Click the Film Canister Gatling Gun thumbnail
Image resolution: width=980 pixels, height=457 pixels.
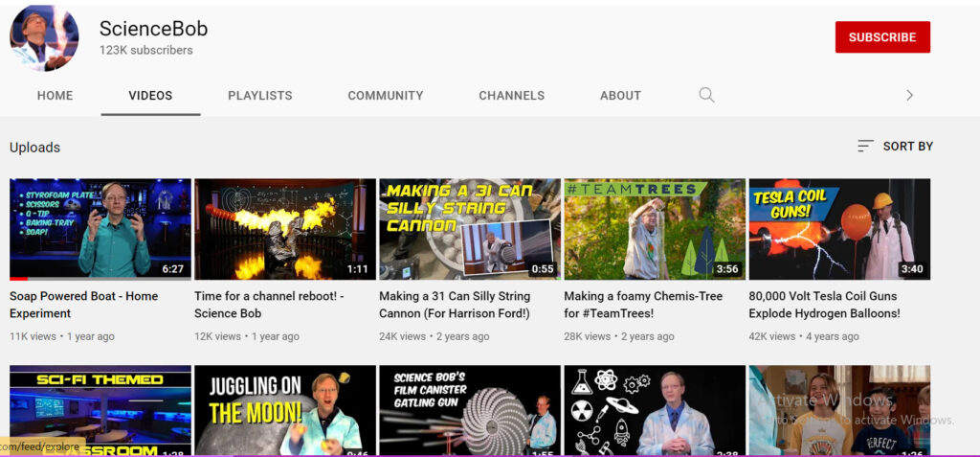[x=469, y=410]
